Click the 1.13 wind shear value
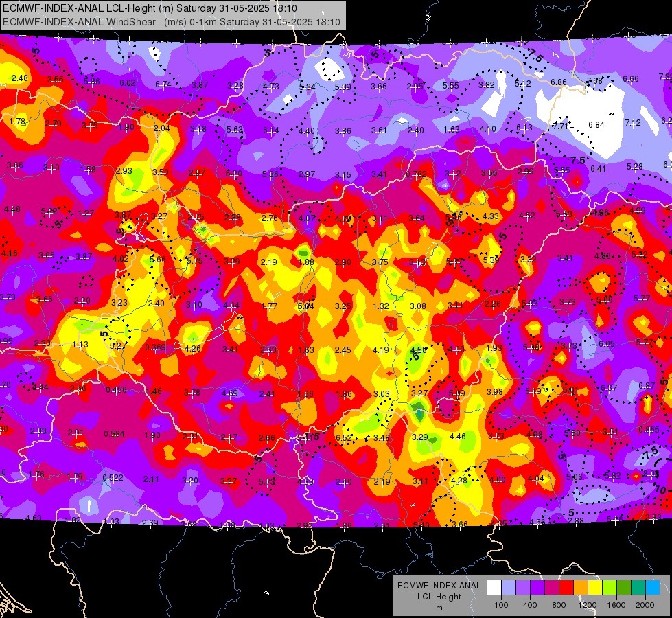Image resolution: width=672 pixels, height=618 pixels. click(80, 345)
